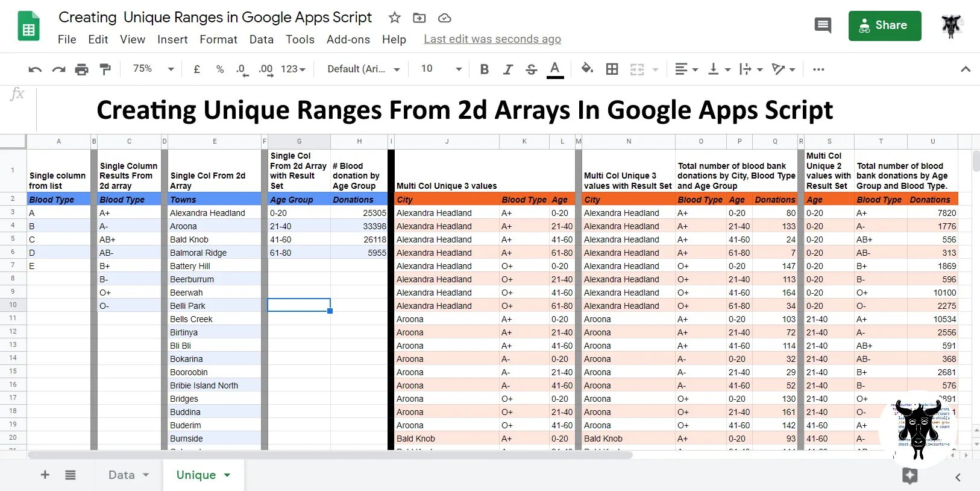
Task: Click the vertical scrollbar thumb
Action: pyautogui.click(x=976, y=160)
